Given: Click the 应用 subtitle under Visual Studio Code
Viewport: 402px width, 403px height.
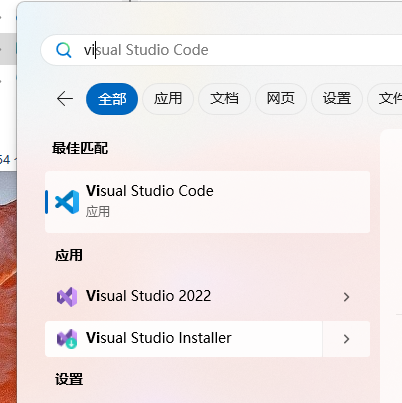Looking at the screenshot, I should (x=98, y=212).
